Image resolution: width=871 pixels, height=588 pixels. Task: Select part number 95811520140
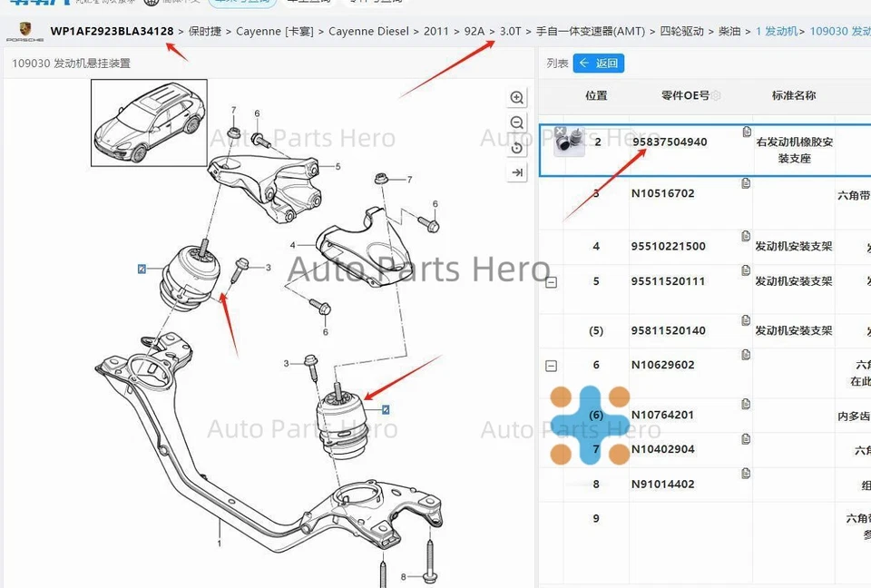669,330
